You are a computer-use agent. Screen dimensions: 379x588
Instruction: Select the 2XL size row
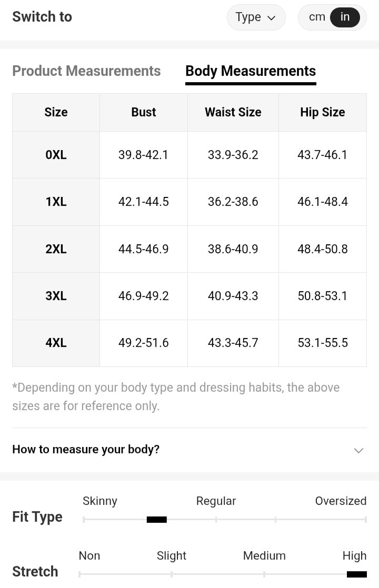[56, 249]
